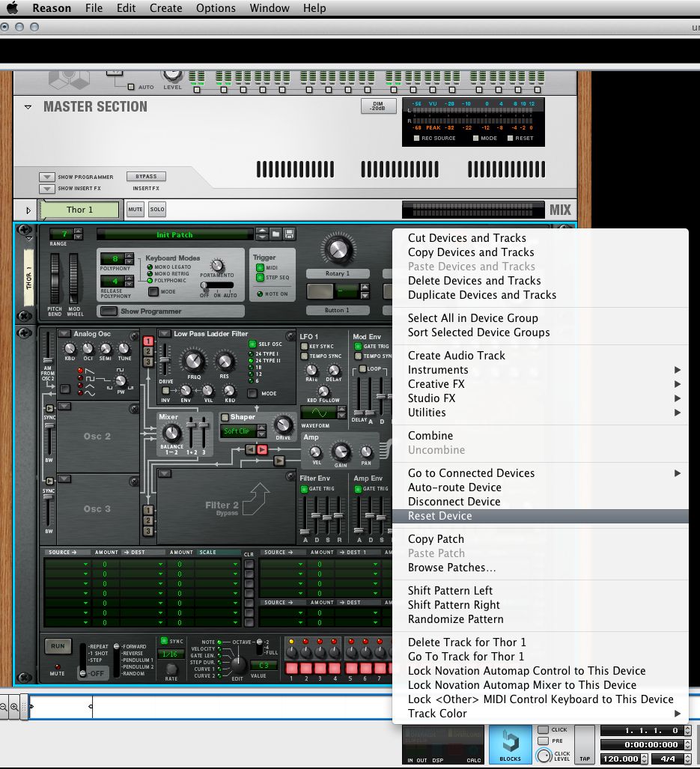This screenshot has height=769, width=700.
Task: Click the MOD WHEEL
Action: coord(73,278)
